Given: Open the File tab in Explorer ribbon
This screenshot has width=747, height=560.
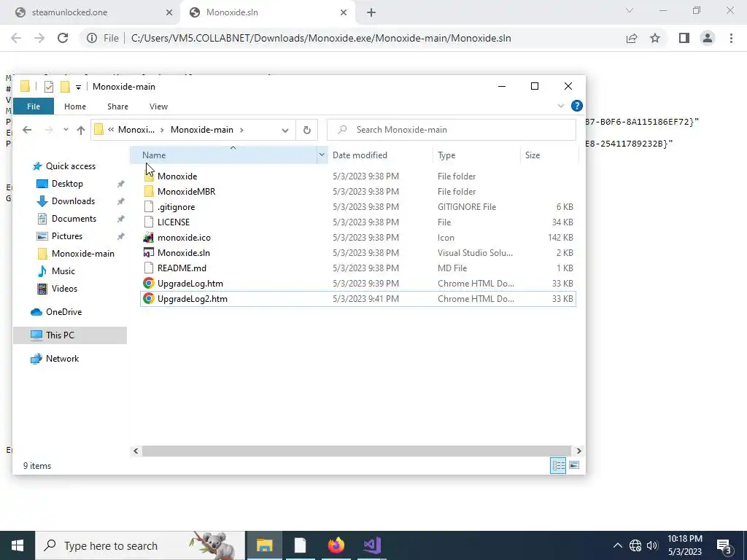Looking at the screenshot, I should [x=34, y=106].
